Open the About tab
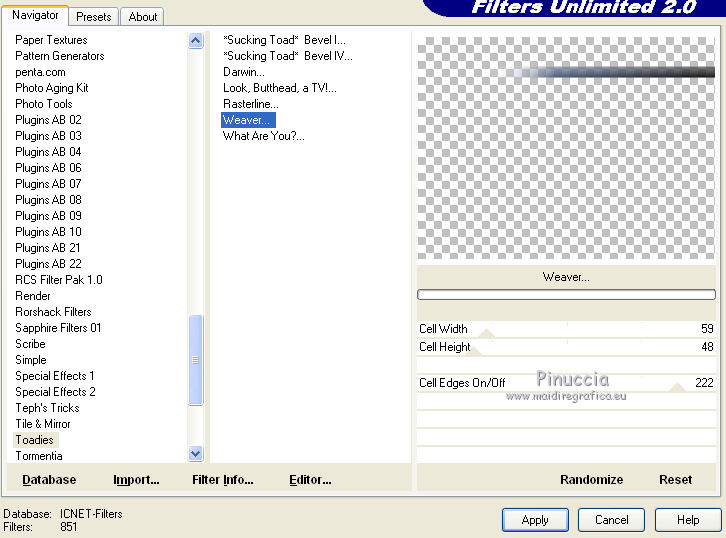Screen dimensions: 726x538 [143, 17]
